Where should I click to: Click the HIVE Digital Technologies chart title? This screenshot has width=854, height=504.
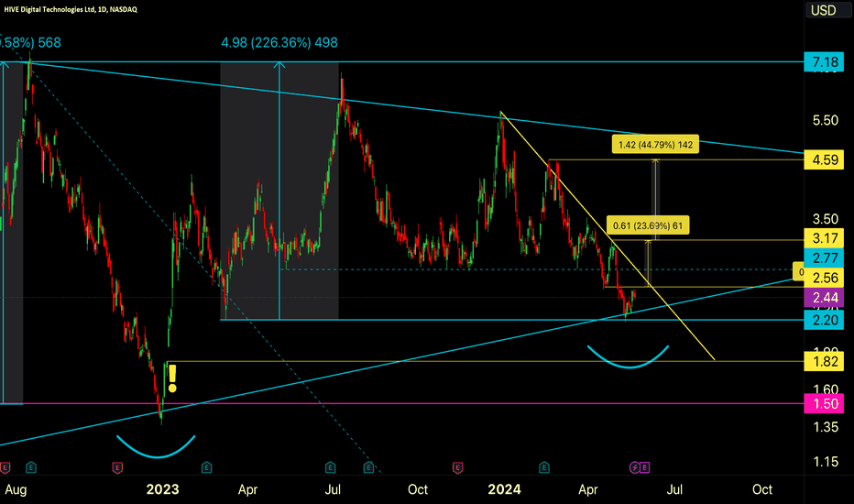71,9
